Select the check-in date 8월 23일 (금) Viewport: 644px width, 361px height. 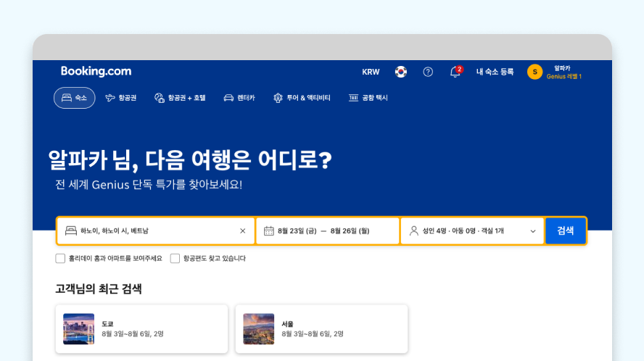[x=297, y=231]
